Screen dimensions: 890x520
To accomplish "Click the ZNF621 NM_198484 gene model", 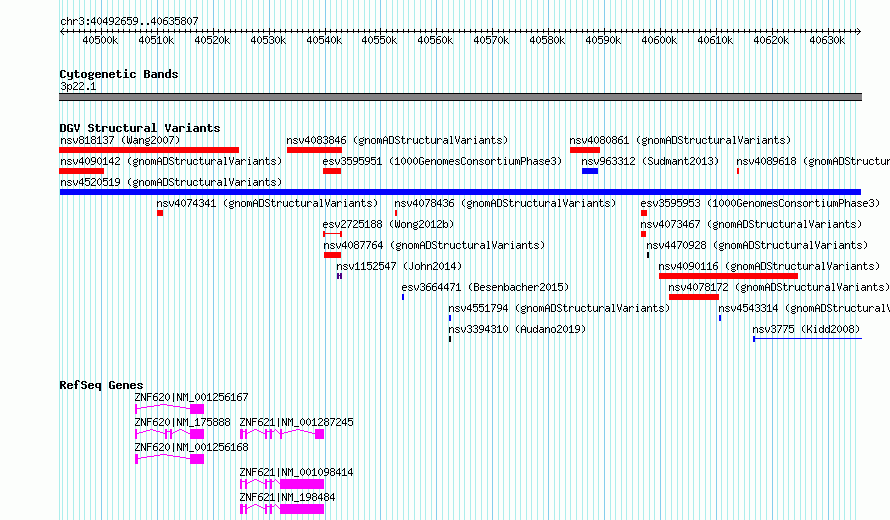I will pyautogui.click(x=282, y=509).
